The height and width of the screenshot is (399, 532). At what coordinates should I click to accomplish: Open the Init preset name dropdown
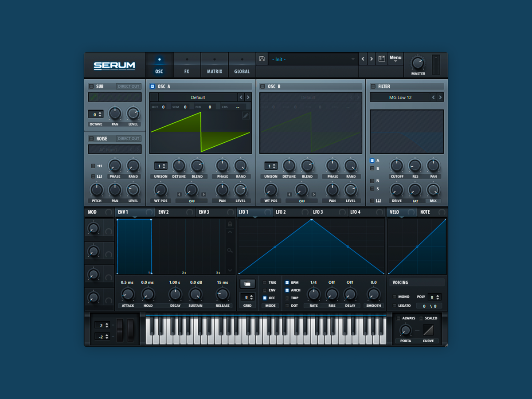313,59
